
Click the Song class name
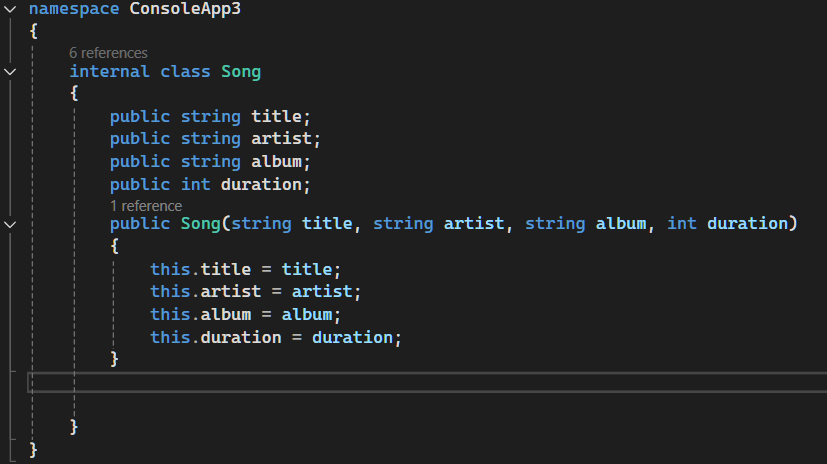pyautogui.click(x=241, y=71)
